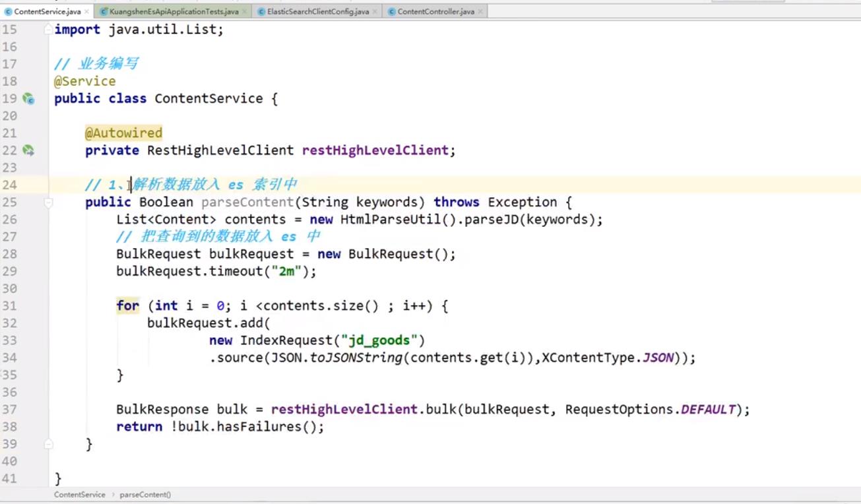Close the ContentController.java tab

point(480,12)
